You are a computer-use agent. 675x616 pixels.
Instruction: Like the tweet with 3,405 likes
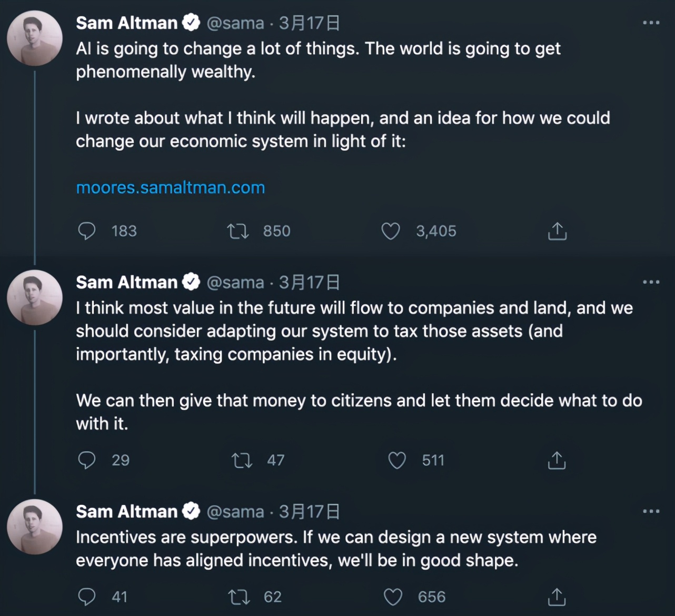tap(390, 231)
